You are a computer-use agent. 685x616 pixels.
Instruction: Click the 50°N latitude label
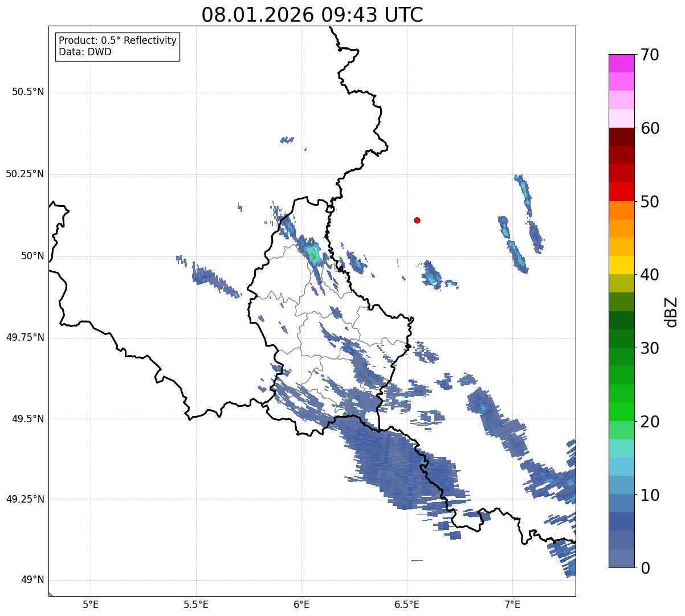point(32,256)
